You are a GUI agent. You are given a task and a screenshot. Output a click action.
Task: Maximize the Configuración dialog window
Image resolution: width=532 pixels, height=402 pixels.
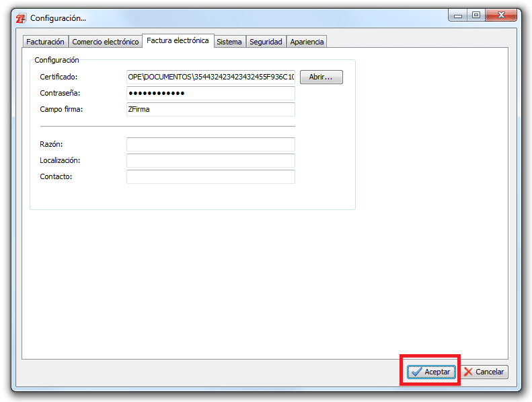[476, 15]
